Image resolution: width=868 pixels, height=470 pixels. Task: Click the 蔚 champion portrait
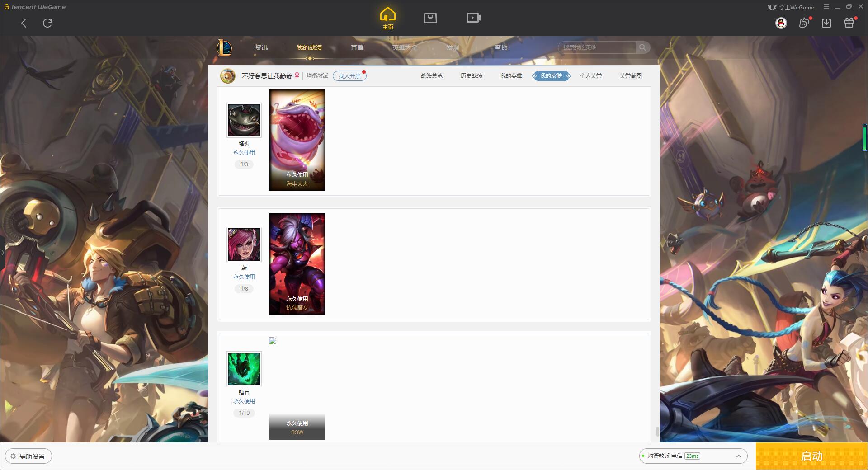point(244,244)
